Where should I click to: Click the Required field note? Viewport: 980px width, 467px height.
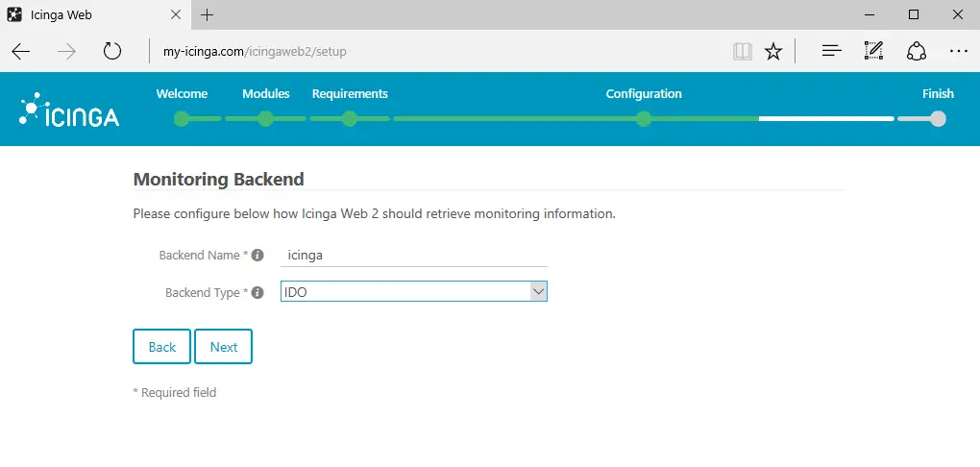pyautogui.click(x=175, y=393)
